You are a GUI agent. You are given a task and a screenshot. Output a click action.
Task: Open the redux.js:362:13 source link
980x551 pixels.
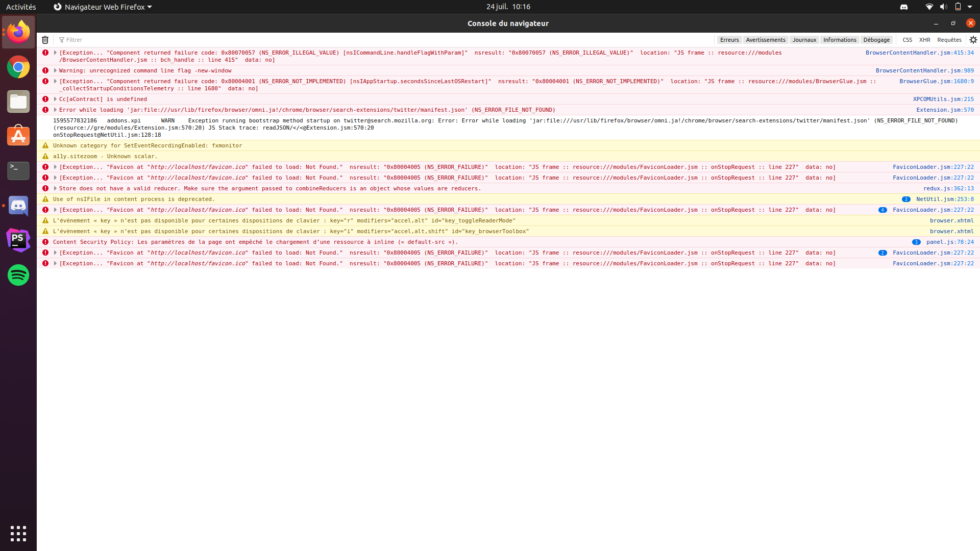point(948,188)
